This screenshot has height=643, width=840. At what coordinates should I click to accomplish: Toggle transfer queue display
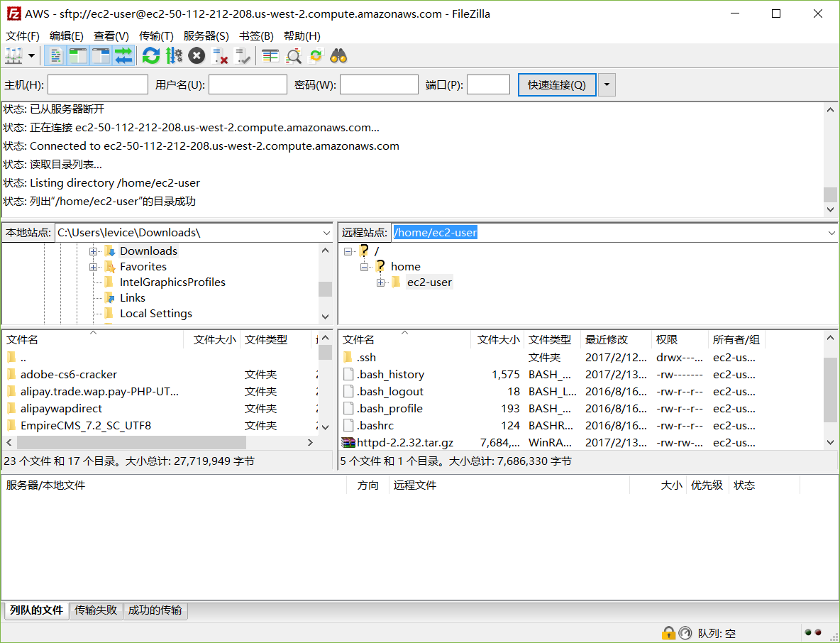123,56
